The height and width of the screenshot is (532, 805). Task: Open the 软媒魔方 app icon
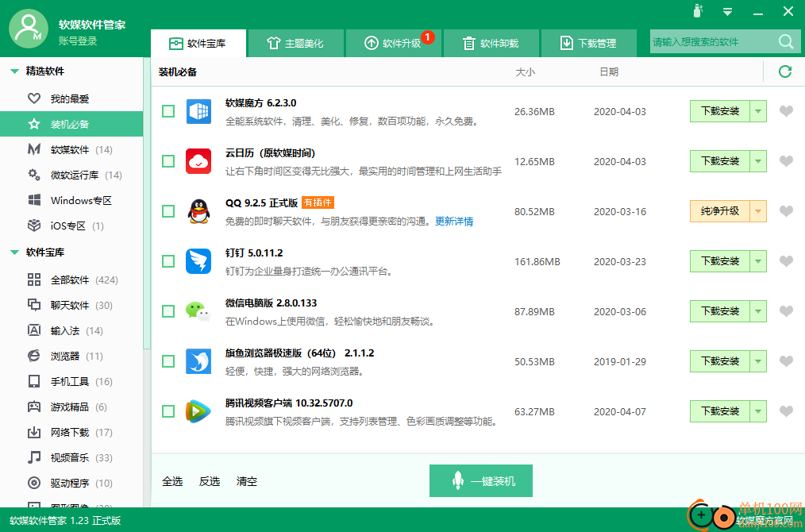click(x=198, y=111)
